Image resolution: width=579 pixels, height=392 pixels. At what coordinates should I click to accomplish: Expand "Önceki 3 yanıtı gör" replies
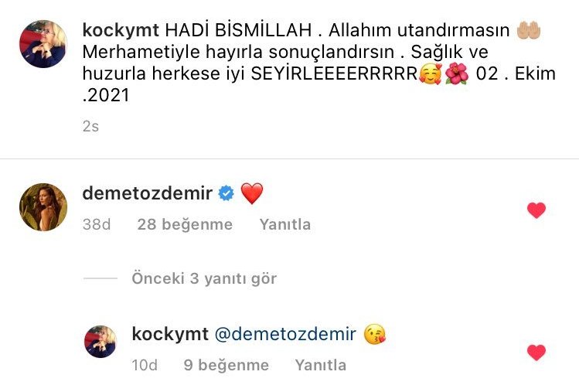pyautogui.click(x=204, y=278)
